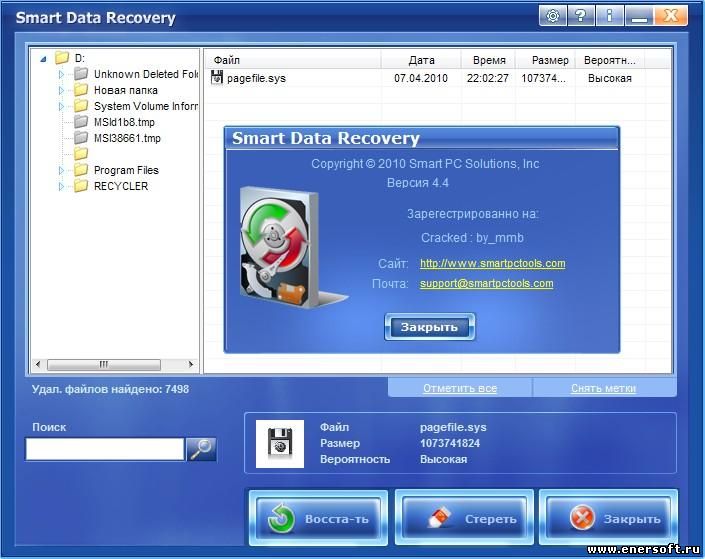
Task: Select the pagefile.sys row name
Action: coord(256,78)
